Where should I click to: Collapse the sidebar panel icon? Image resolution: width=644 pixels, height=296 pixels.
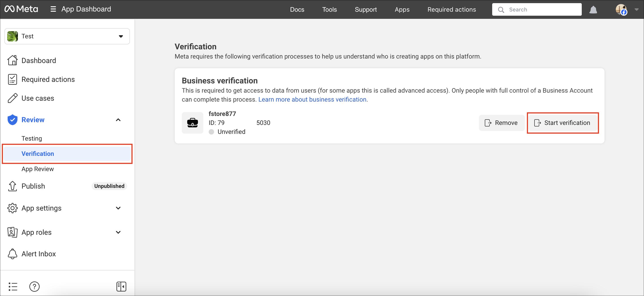121,287
